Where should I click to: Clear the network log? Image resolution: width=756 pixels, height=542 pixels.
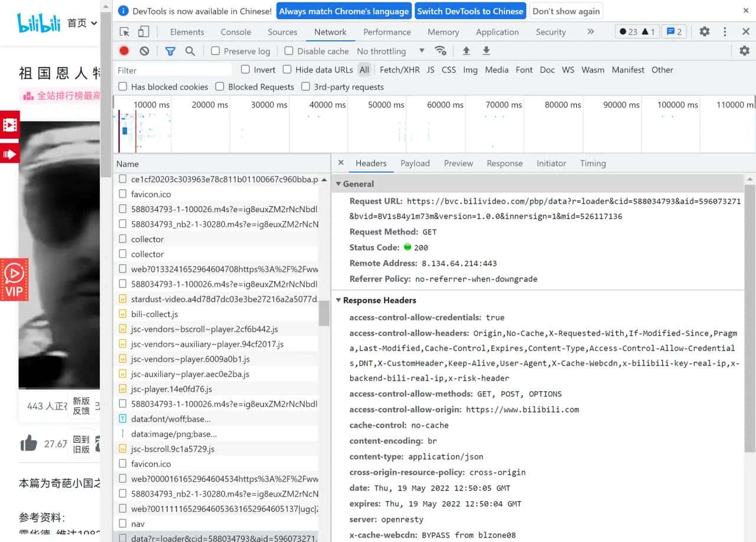pos(144,51)
